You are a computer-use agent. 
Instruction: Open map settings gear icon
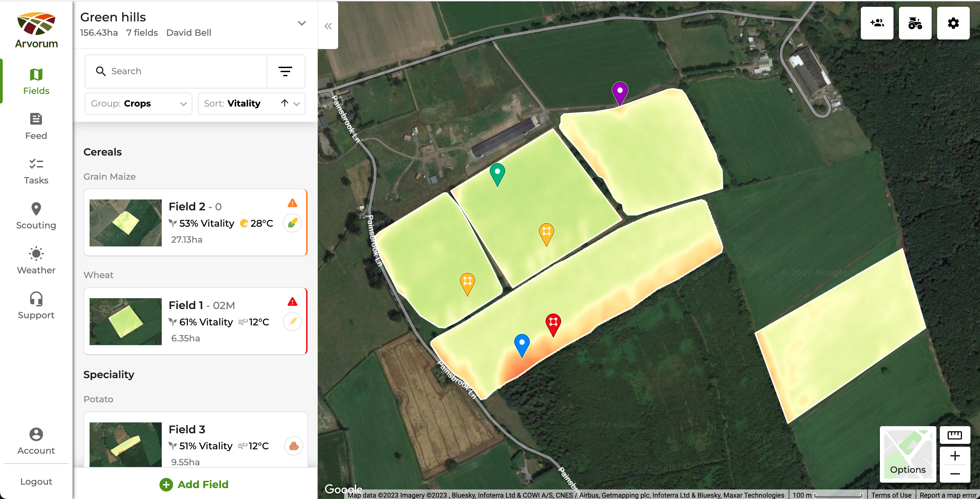[953, 23]
